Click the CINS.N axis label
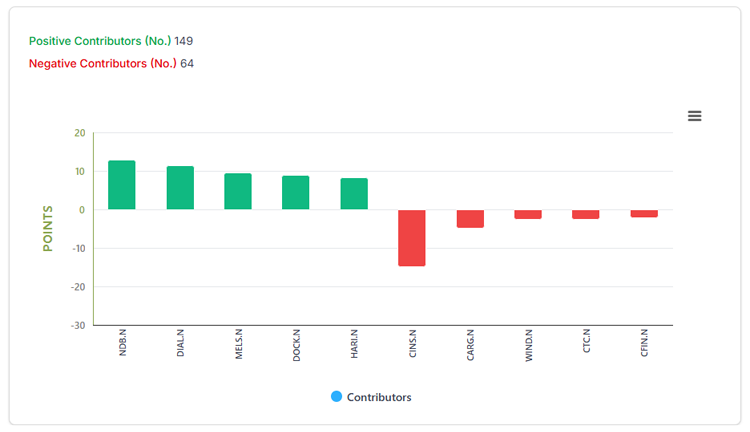 coord(413,343)
